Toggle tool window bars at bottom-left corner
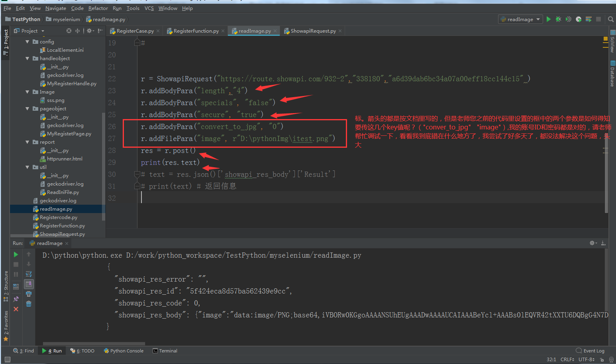The width and height of the screenshot is (616, 364). pyautogui.click(x=7, y=360)
